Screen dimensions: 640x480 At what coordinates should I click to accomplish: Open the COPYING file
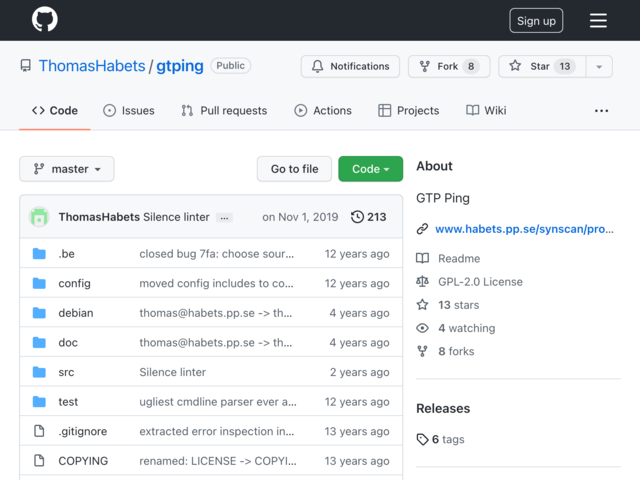click(83, 461)
